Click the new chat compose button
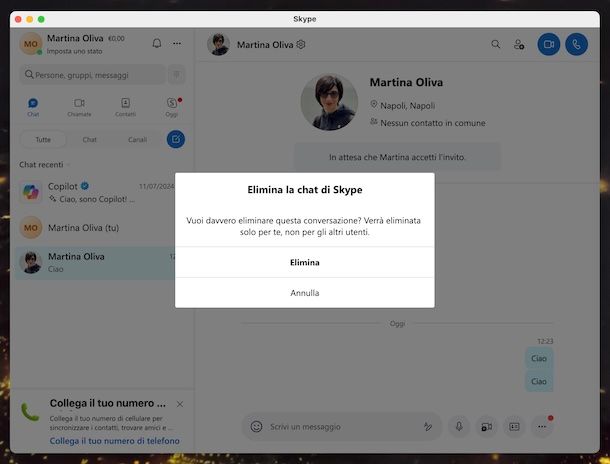This screenshot has width=610, height=464. coord(176,139)
